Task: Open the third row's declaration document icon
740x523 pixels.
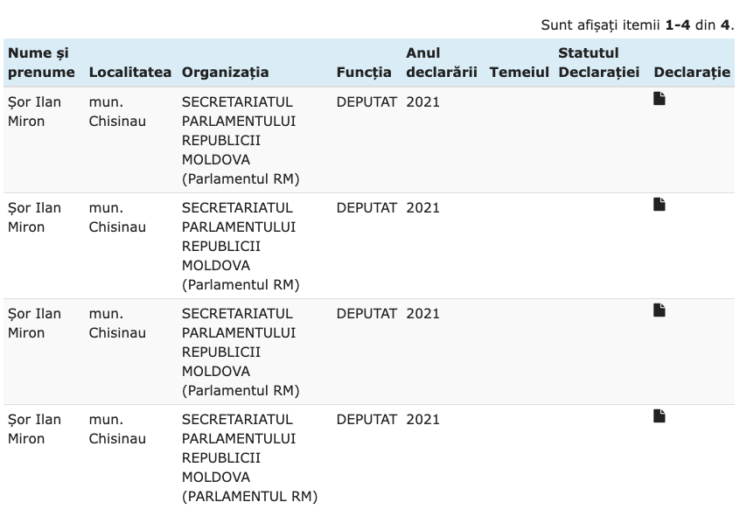Action: tap(659, 310)
